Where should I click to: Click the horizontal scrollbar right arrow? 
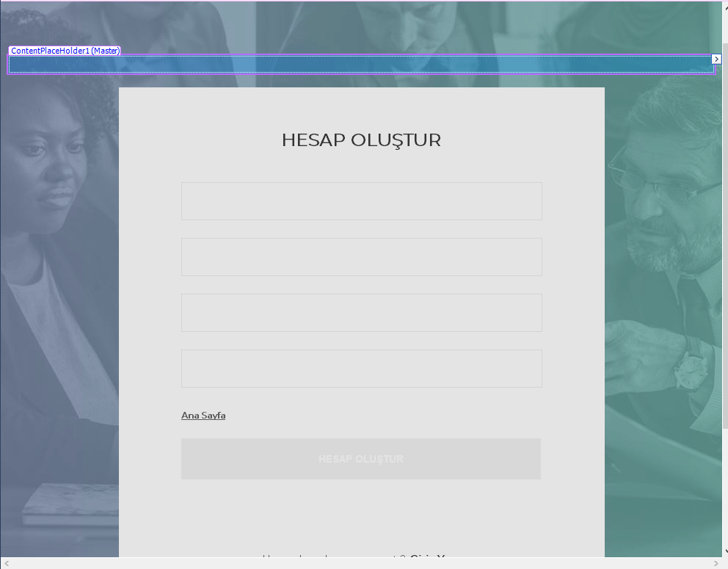pyautogui.click(x=716, y=563)
